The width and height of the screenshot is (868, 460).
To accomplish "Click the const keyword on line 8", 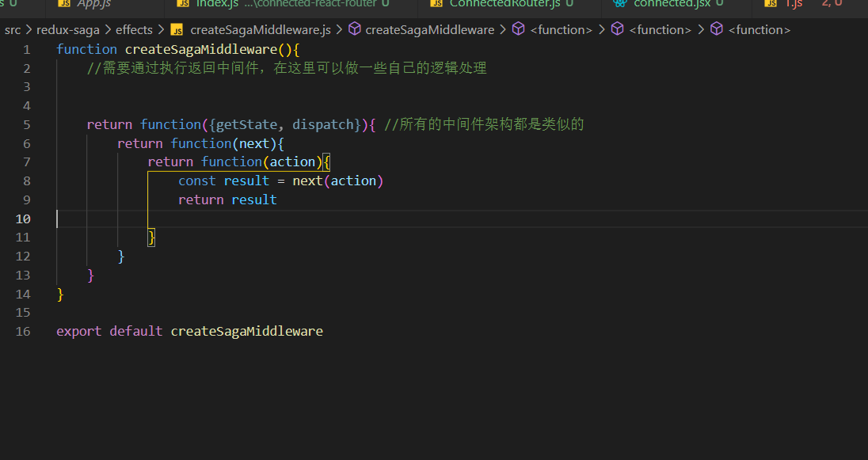I will click(x=197, y=181).
